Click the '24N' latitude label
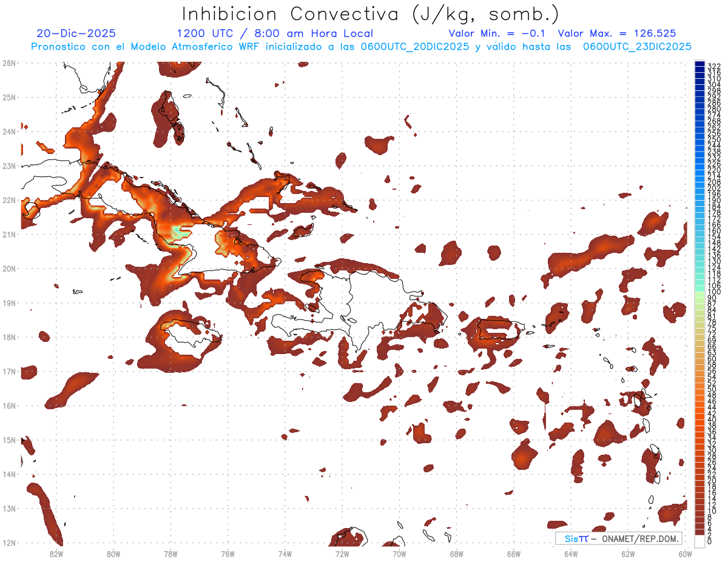Image resolution: width=728 pixels, height=562 pixels. pyautogui.click(x=8, y=132)
